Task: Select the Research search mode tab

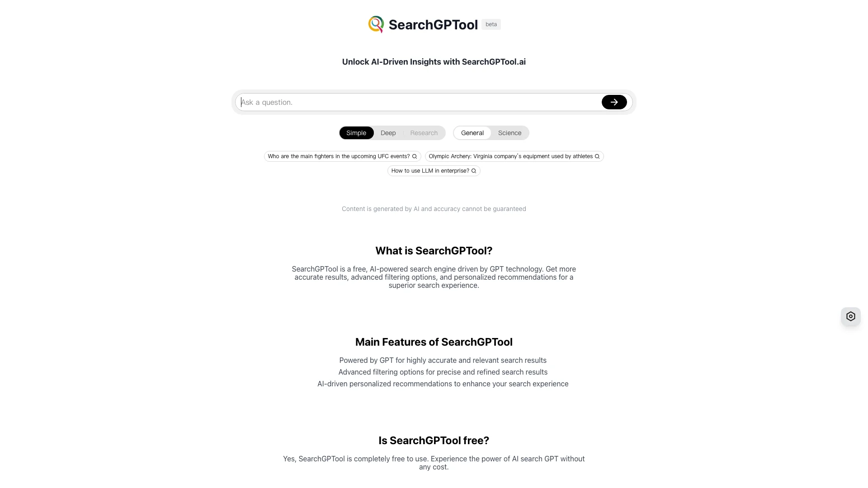Action: pyautogui.click(x=424, y=132)
